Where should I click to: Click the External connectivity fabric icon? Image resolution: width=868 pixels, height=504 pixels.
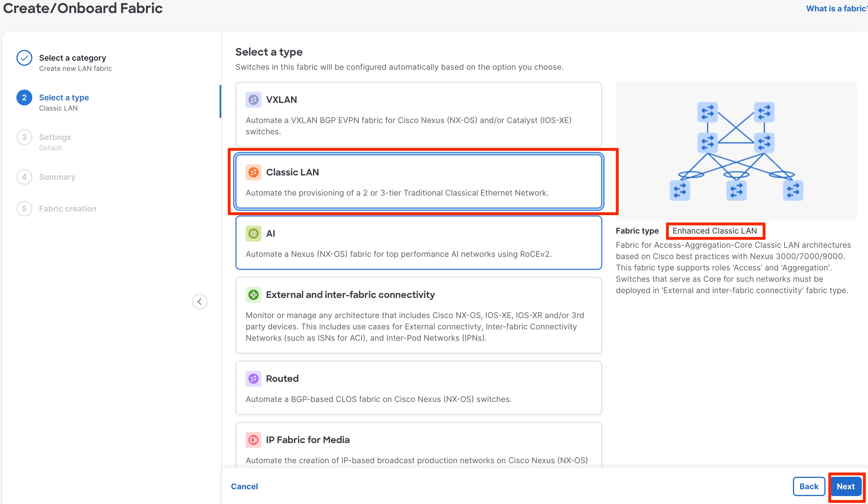(253, 295)
